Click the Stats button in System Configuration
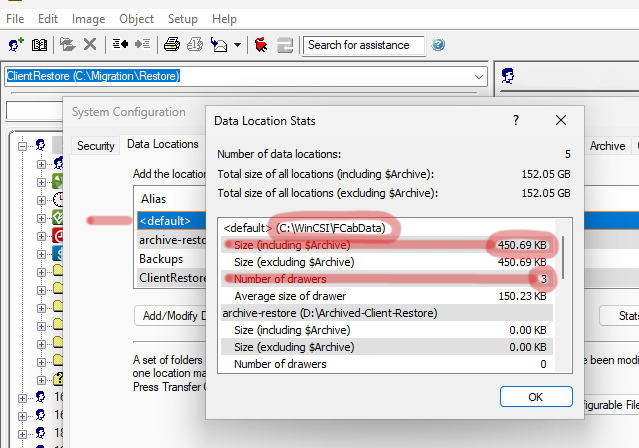639x448 pixels. tap(619, 316)
